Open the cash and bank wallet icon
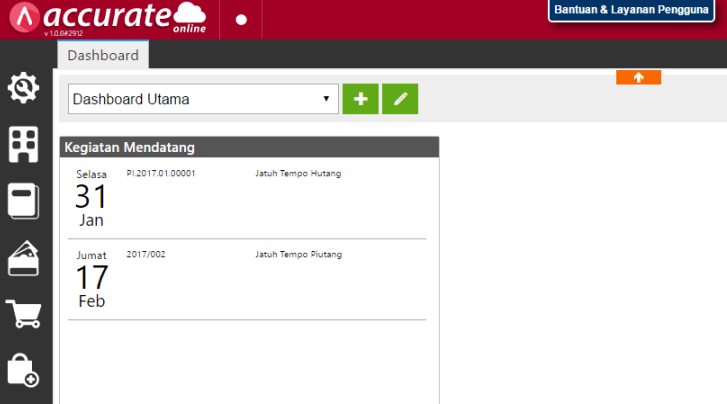727x404 pixels. [23, 258]
